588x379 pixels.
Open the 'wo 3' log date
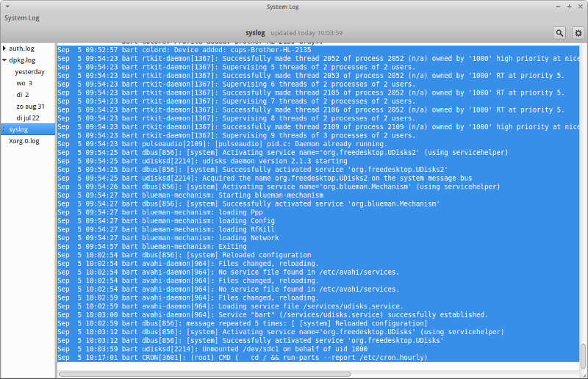pos(24,83)
